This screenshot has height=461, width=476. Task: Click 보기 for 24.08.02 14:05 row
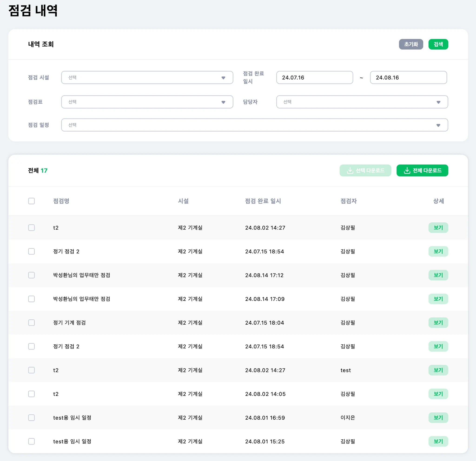[438, 394]
